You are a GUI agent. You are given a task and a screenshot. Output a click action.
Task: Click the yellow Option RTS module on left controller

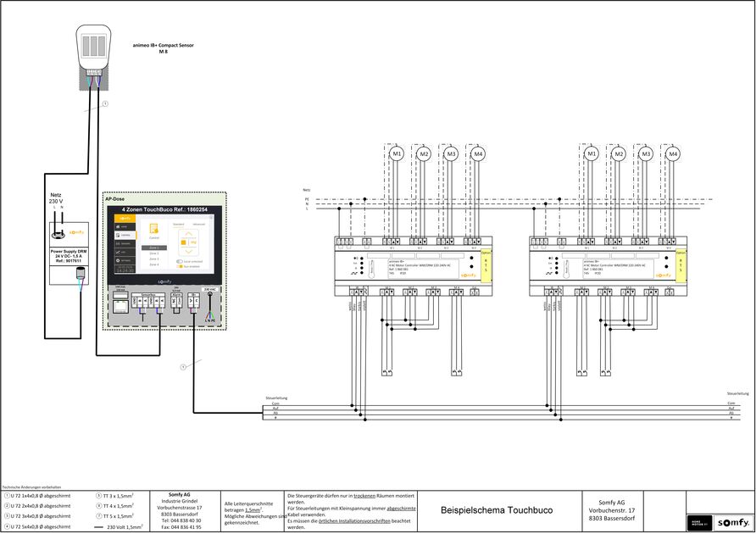(486, 266)
